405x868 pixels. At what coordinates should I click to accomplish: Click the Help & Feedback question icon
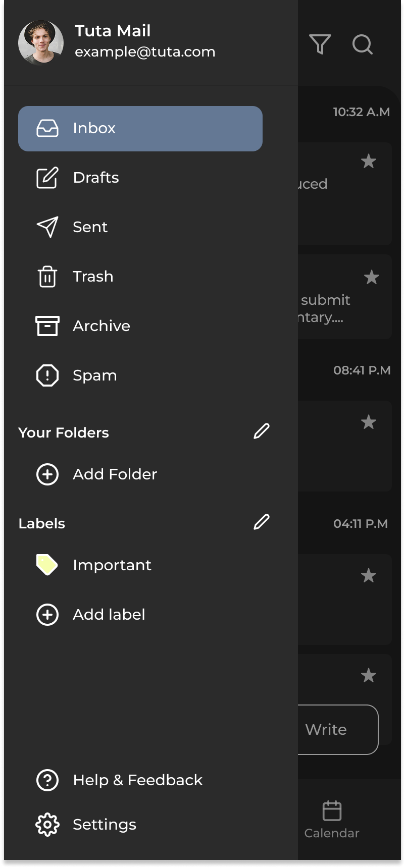tap(47, 780)
